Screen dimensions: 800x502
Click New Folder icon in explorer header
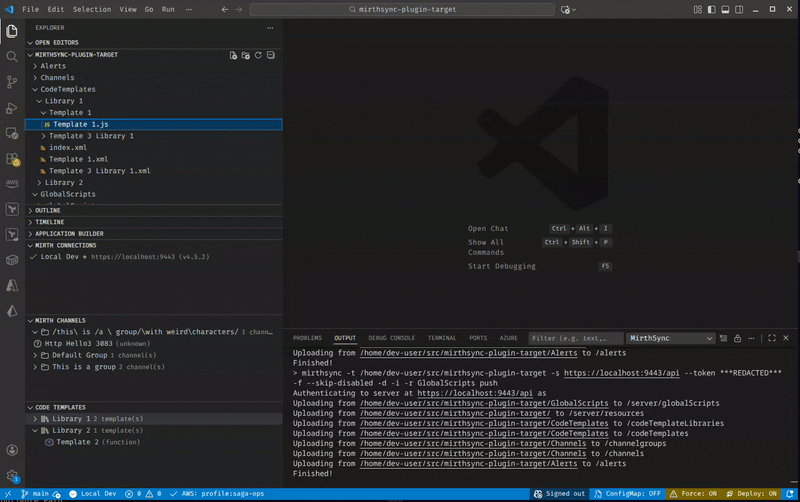click(x=245, y=55)
